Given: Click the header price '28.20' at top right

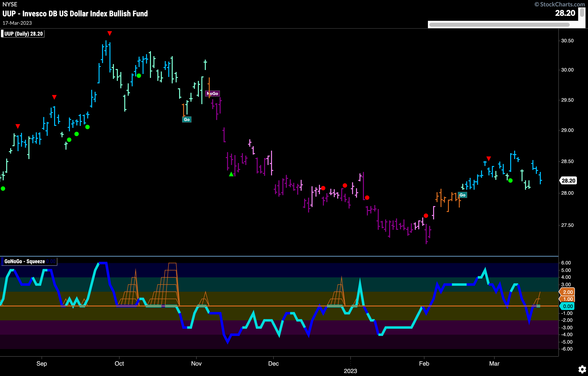Looking at the screenshot, I should [x=565, y=13].
